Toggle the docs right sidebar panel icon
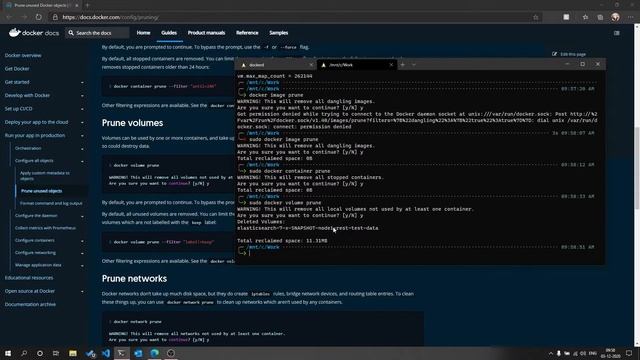The width and height of the screenshot is (640, 360). point(616,33)
